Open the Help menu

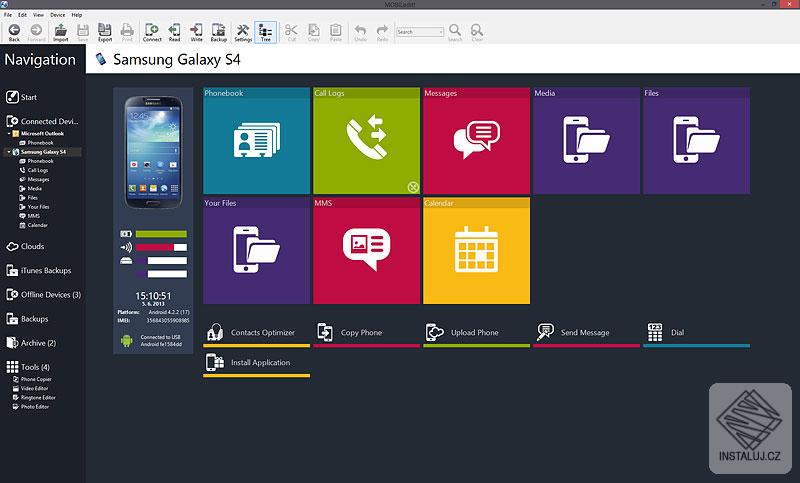(x=77, y=15)
